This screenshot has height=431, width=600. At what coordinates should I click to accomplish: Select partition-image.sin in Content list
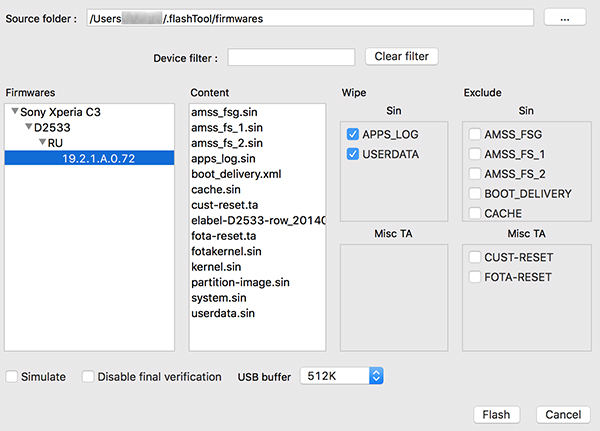[x=240, y=282]
